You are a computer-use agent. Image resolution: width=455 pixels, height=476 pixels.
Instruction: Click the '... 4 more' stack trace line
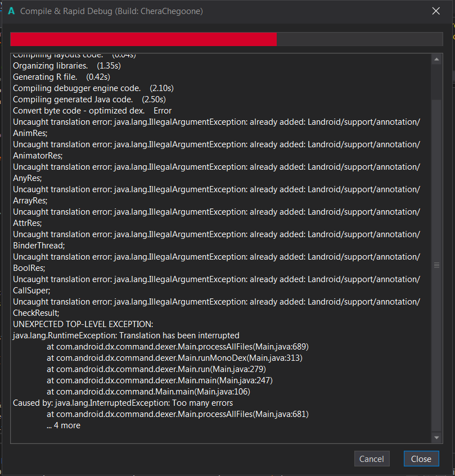(64, 425)
